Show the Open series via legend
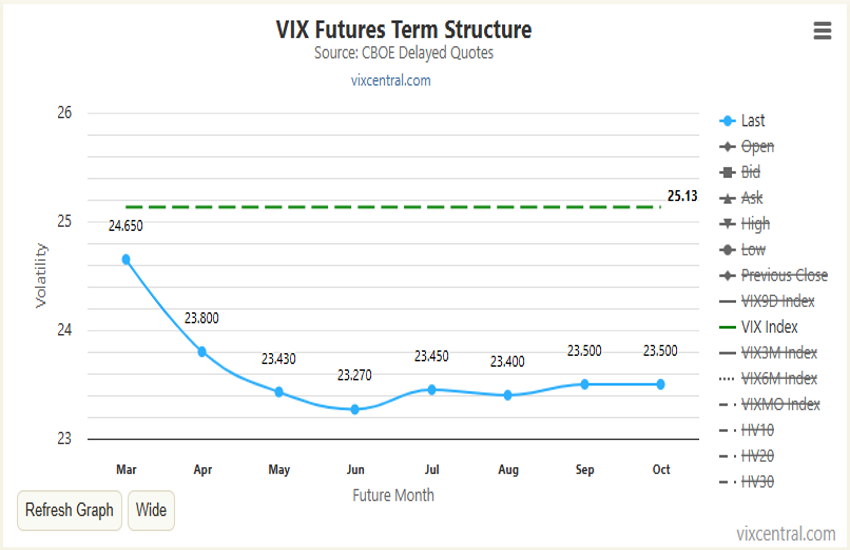Screen dimensions: 850x550 point(757,147)
